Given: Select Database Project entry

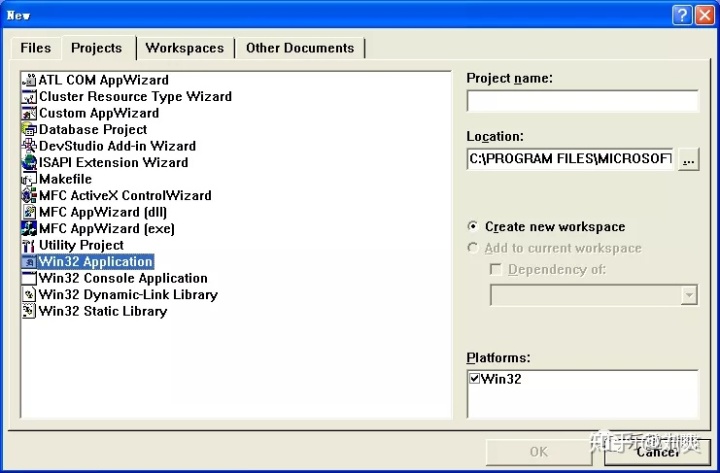Looking at the screenshot, I should point(93,130).
